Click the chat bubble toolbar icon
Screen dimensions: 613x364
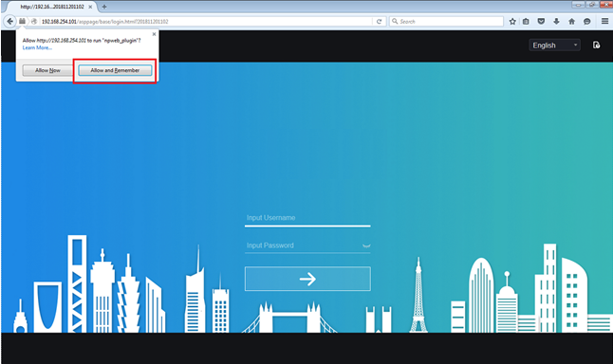tap(586, 22)
